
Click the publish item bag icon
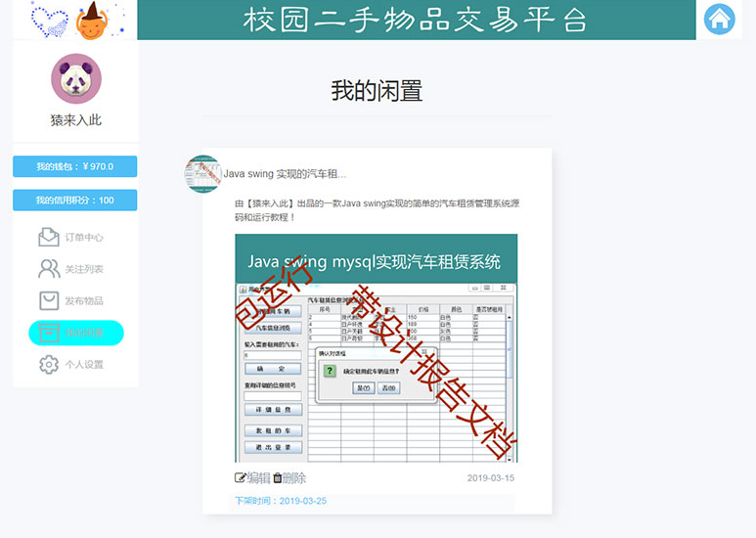tap(49, 301)
